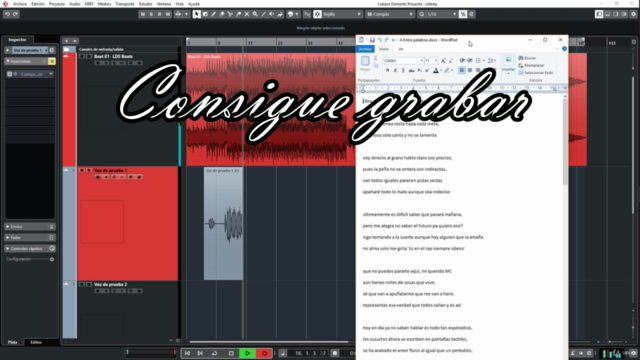640x360 pixels.
Task: Select the Erase tool
Action: [222, 14]
